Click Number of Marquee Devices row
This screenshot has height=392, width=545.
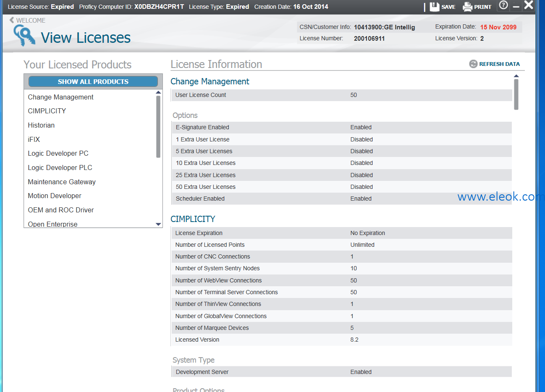pos(341,328)
